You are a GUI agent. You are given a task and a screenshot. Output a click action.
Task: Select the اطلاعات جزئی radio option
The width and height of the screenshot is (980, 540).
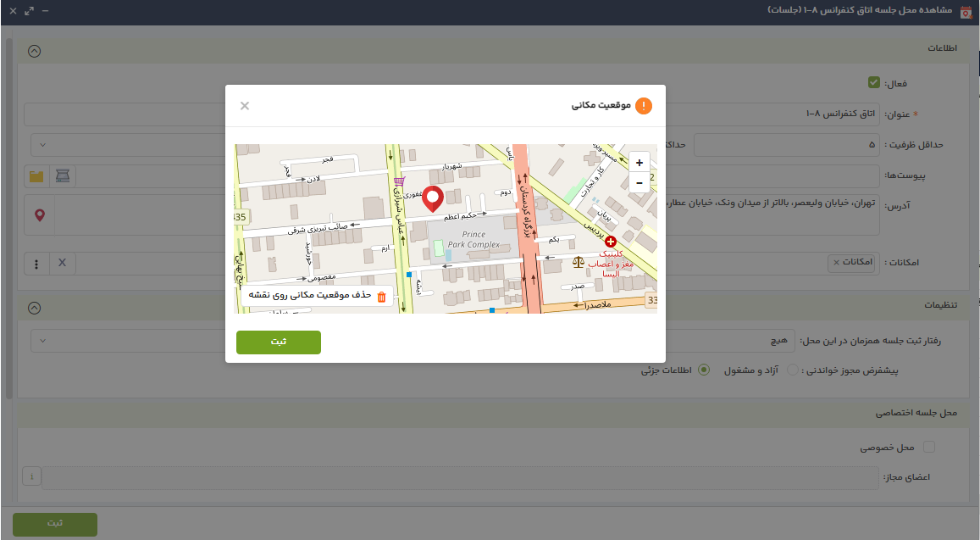pyautogui.click(x=703, y=370)
